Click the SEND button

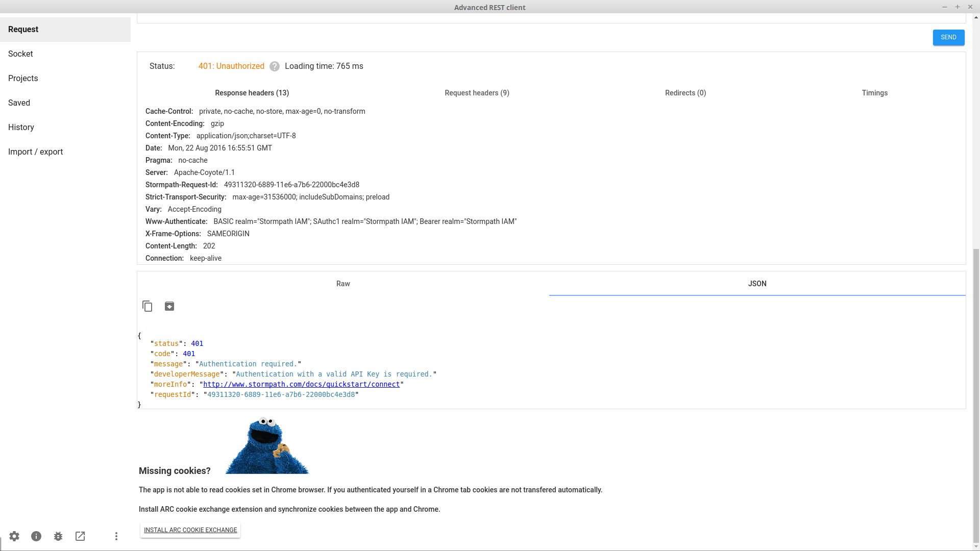[948, 37]
